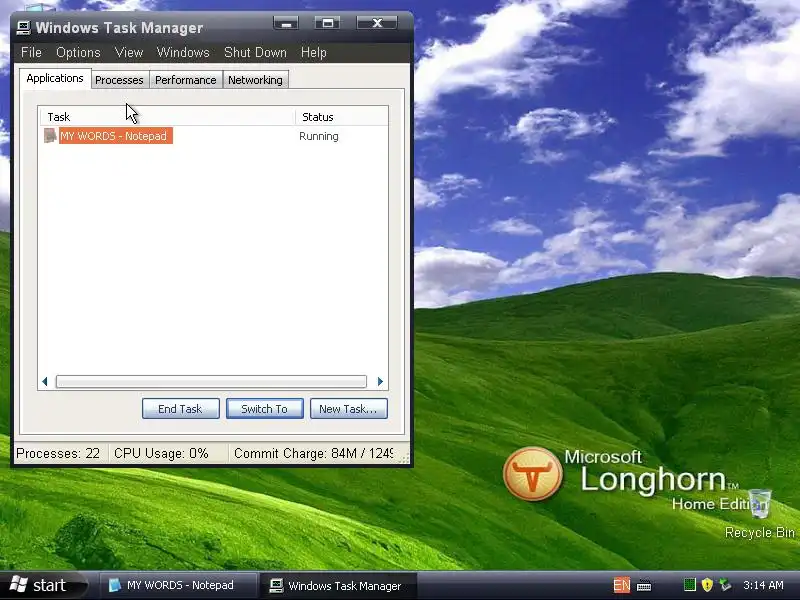Click the New Task... button

(x=348, y=409)
